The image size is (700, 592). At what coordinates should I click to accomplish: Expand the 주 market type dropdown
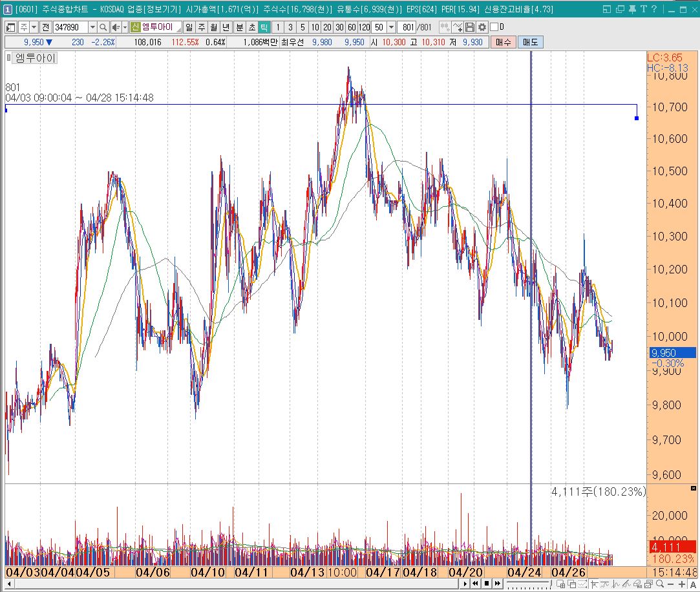pos(34,27)
